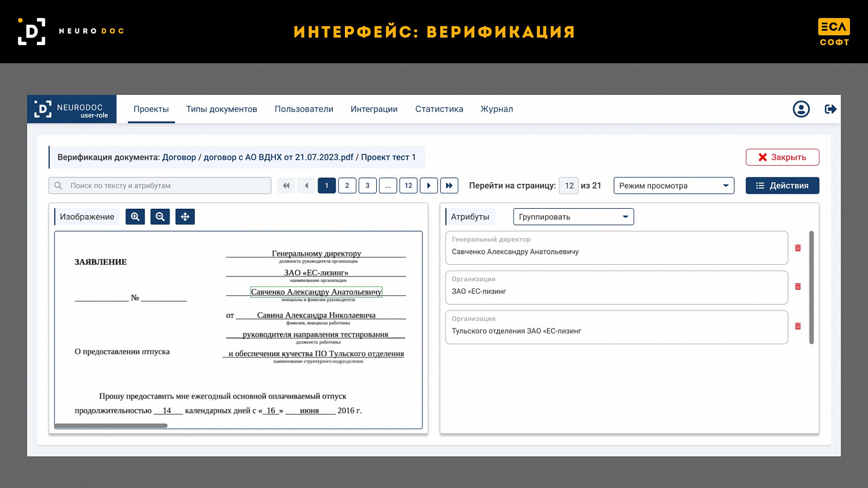This screenshot has height=488, width=868.
Task: Open the Действия menu button
Action: [782, 186]
